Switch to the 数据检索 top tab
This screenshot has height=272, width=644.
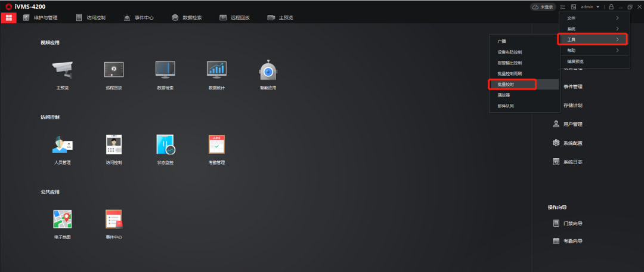click(x=187, y=18)
